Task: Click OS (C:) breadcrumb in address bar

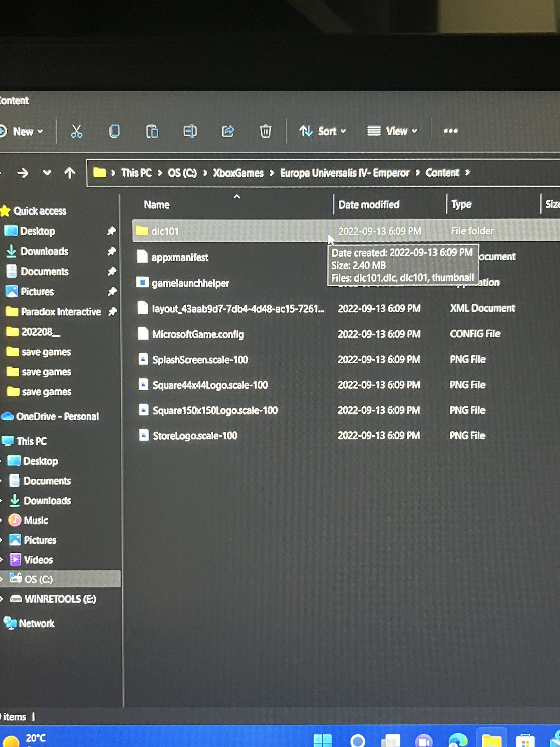Action: [182, 173]
